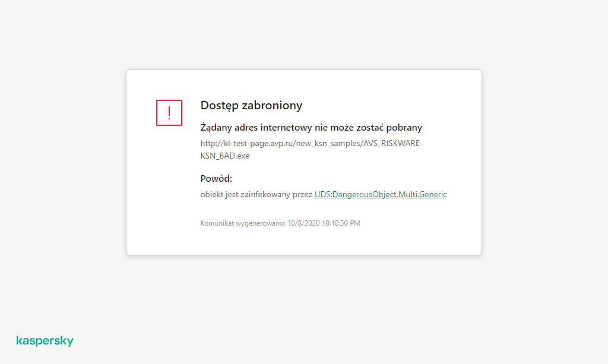Click the "Komunikat wygenerowano" label

[243, 223]
